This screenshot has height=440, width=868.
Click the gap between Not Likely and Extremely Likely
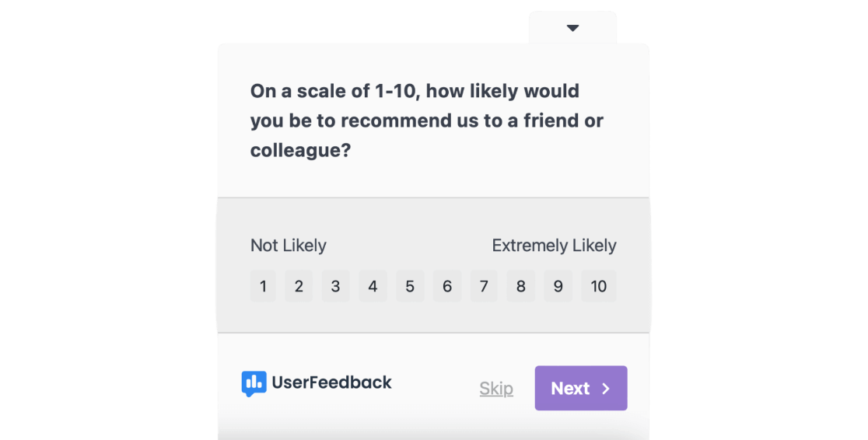(409, 246)
